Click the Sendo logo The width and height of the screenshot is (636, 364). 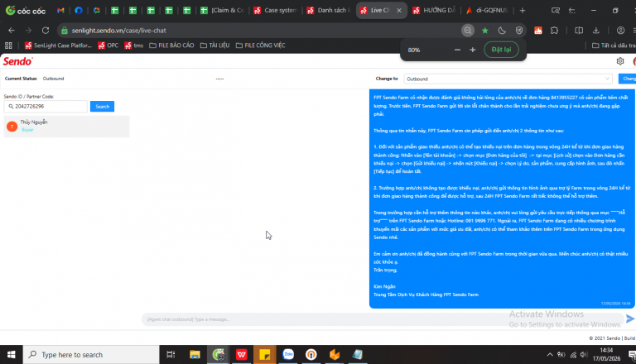18,61
